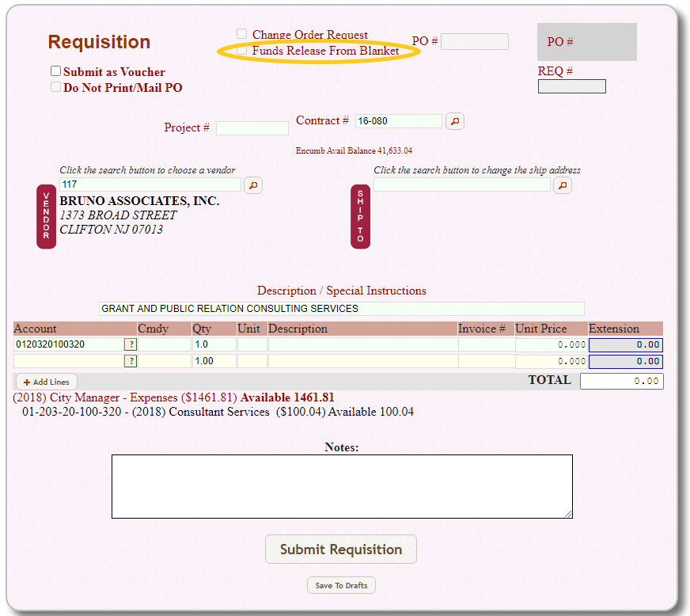The width and height of the screenshot is (690, 616).
Task: Enable the Change Order Request checkbox
Action: click(x=242, y=33)
